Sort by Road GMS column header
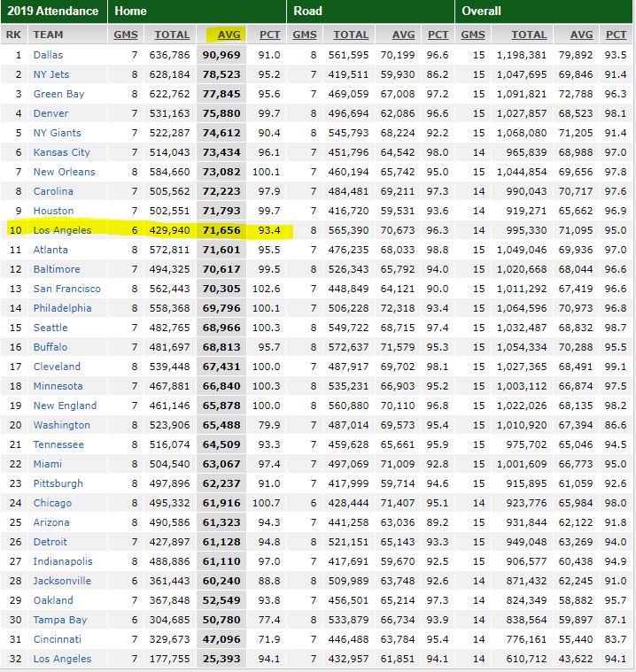Viewport: 636px width, 672px height. click(305, 35)
